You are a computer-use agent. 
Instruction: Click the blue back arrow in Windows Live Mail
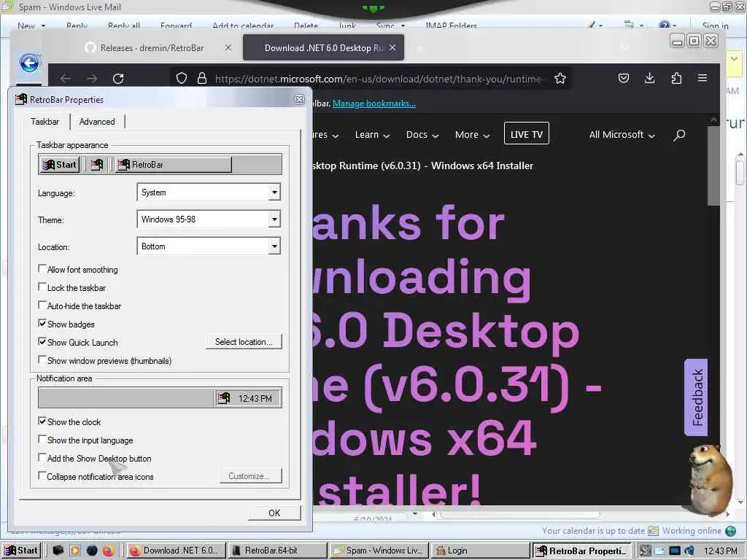click(29, 63)
